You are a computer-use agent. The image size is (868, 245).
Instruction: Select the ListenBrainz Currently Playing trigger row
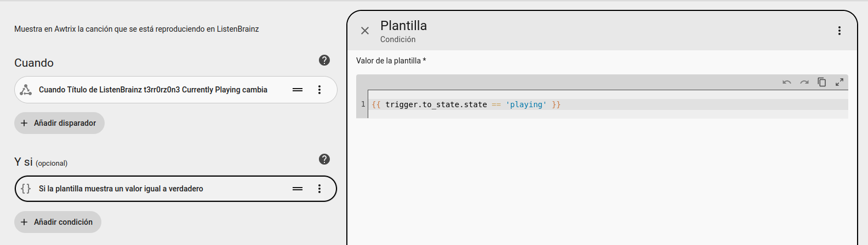click(153, 90)
